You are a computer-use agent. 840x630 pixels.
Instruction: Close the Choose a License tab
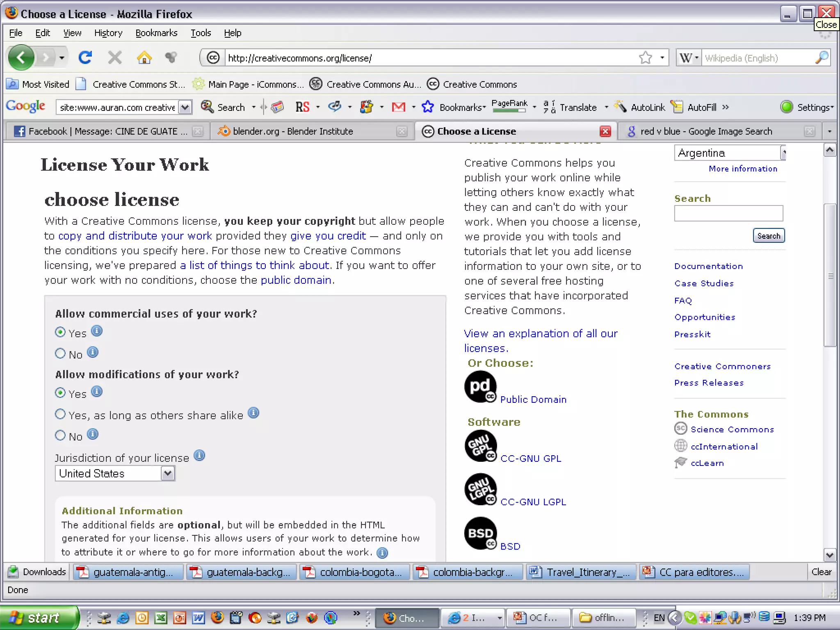pos(605,131)
